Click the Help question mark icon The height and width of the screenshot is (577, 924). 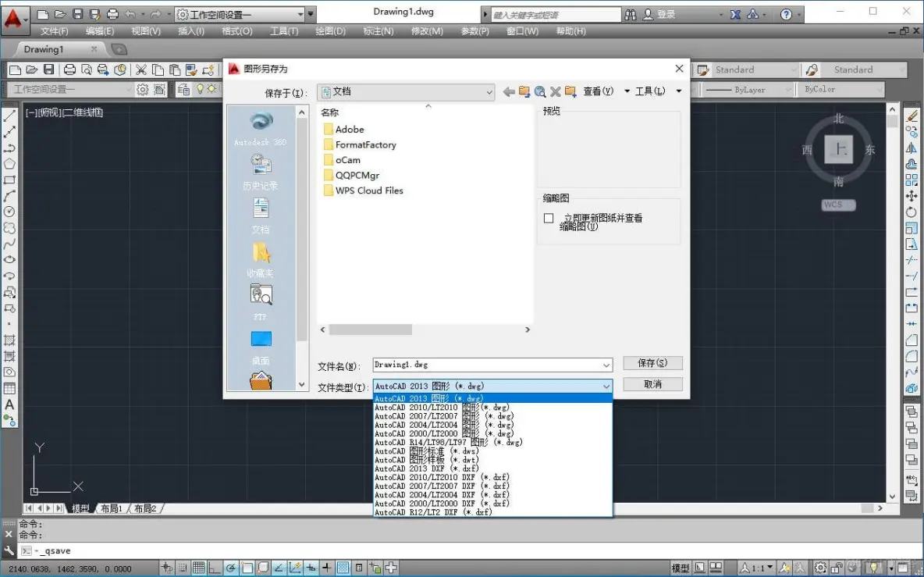tap(786, 14)
